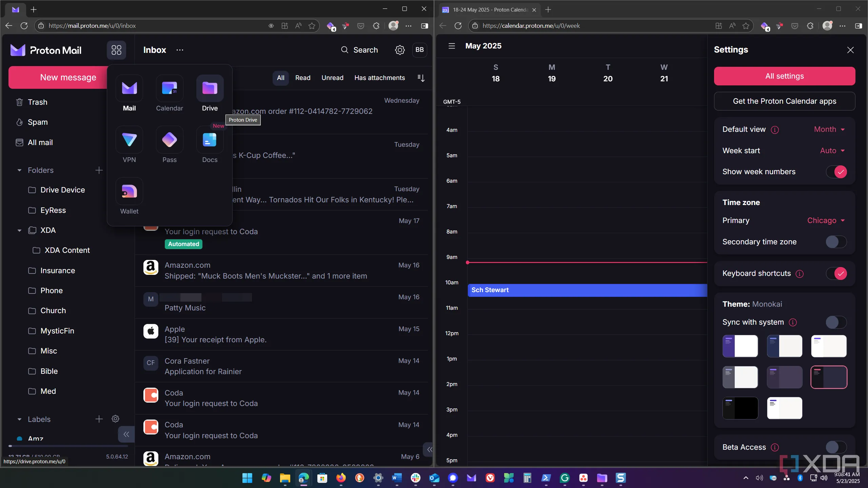Screen dimensions: 868x488
Task: Open Slack from the taskbar
Action: 415,478
